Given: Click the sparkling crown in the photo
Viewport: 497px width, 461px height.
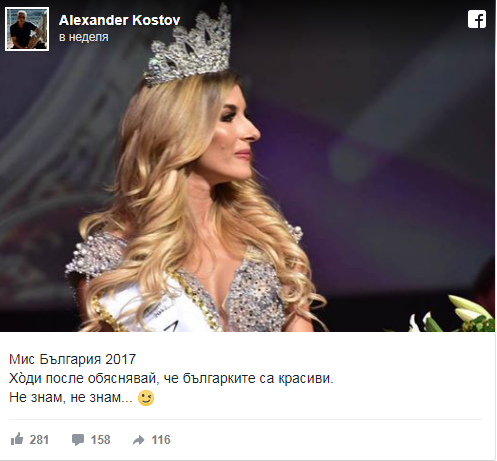Looking at the screenshot, I should click(x=190, y=47).
